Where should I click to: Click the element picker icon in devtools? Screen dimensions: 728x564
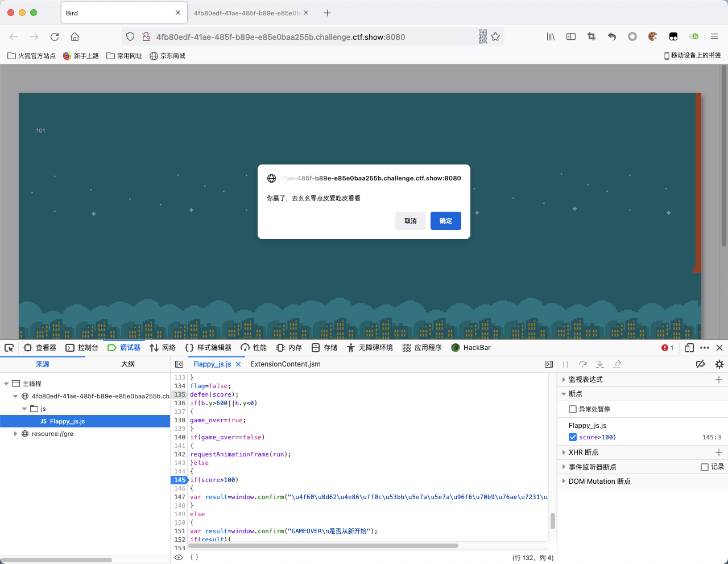point(9,348)
